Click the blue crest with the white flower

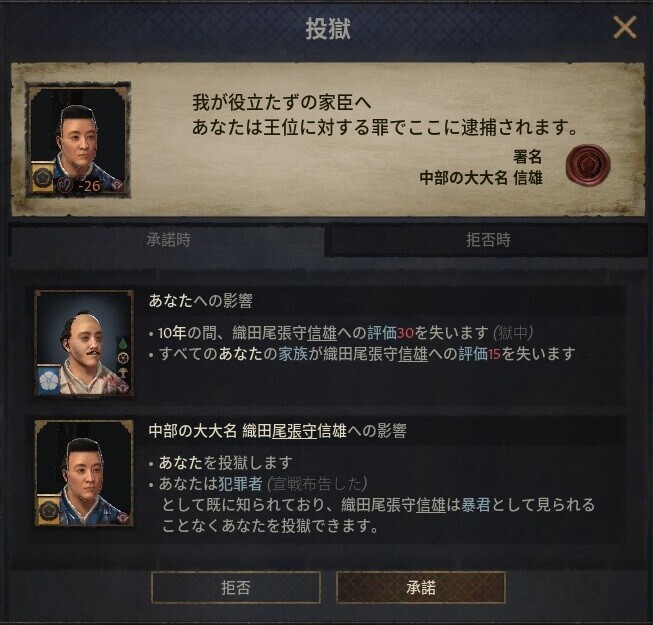point(49,380)
